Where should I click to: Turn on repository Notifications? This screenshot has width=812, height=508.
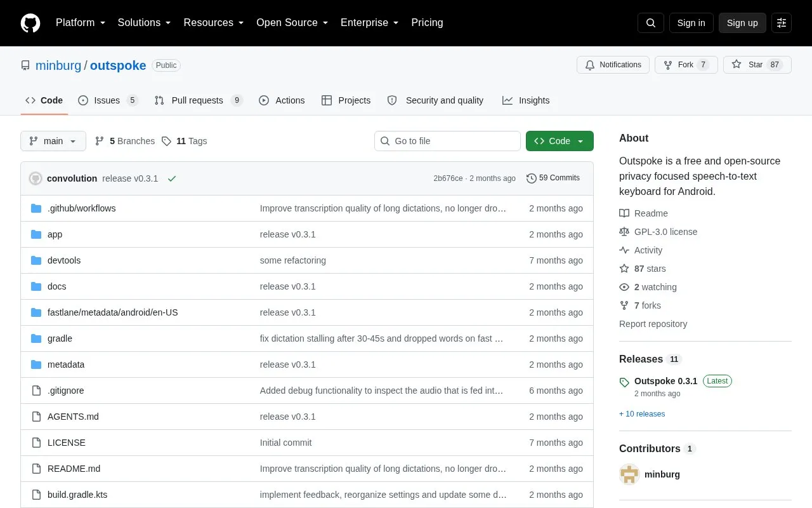pos(613,65)
